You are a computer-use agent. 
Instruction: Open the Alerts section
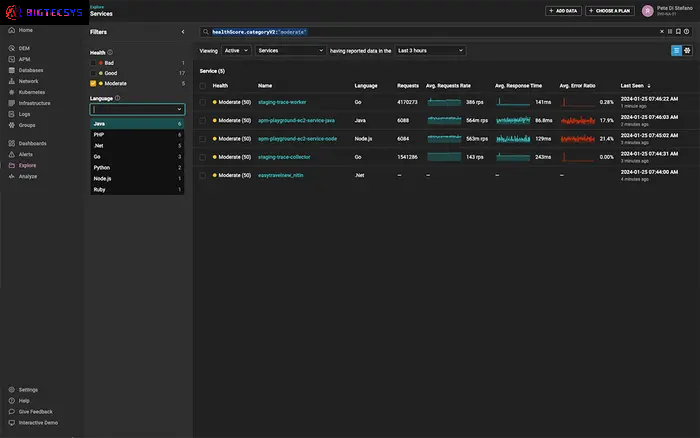pos(27,154)
